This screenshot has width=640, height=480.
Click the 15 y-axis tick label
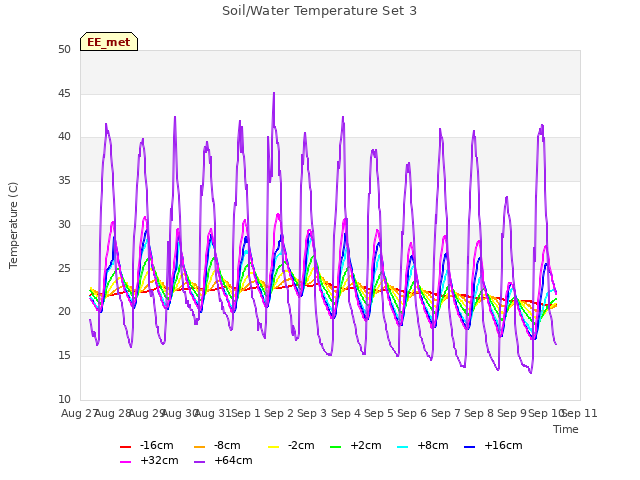point(64,356)
